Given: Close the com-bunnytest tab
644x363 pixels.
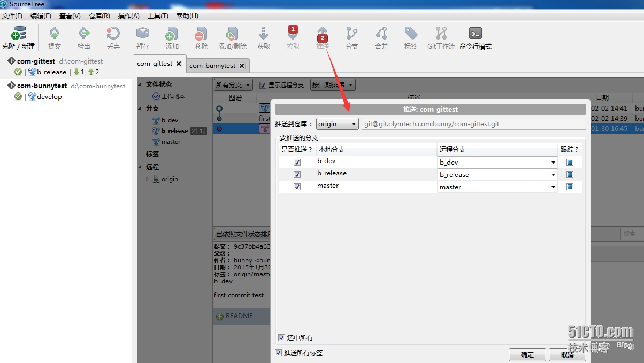Looking at the screenshot, I should [242, 66].
